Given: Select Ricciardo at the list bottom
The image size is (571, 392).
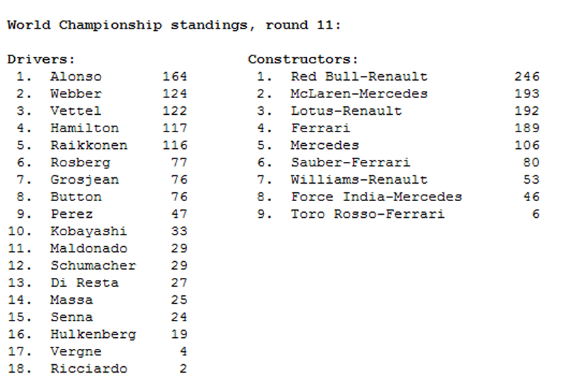Looking at the screenshot, I should pos(89,368).
